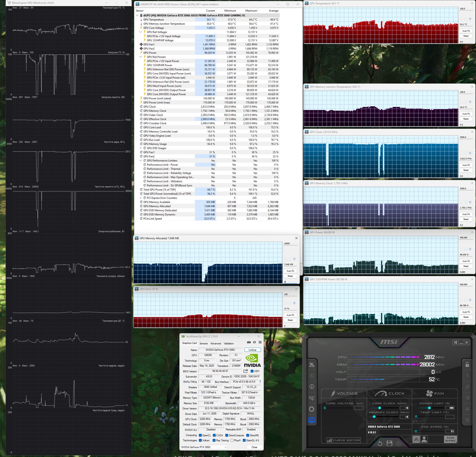This screenshot has width=476, height=457.
Task: Click the Afterburner temp limit link OFF icon
Action: click(x=419, y=421)
